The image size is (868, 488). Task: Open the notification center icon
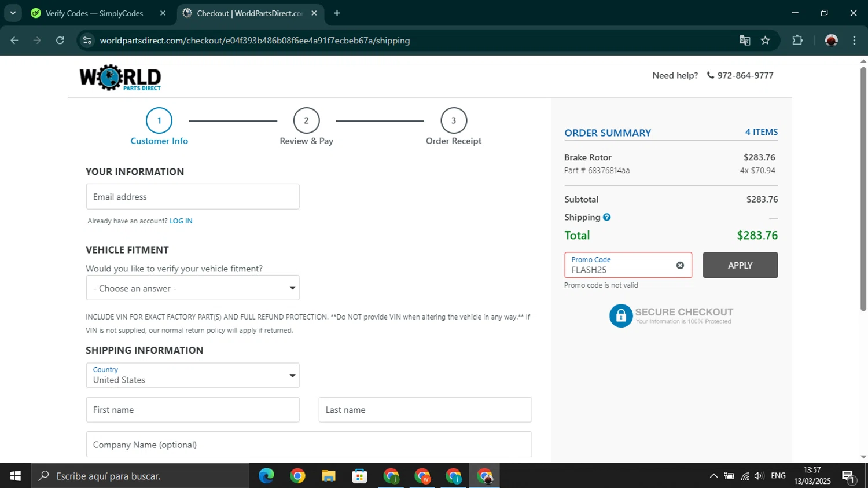pyautogui.click(x=849, y=476)
